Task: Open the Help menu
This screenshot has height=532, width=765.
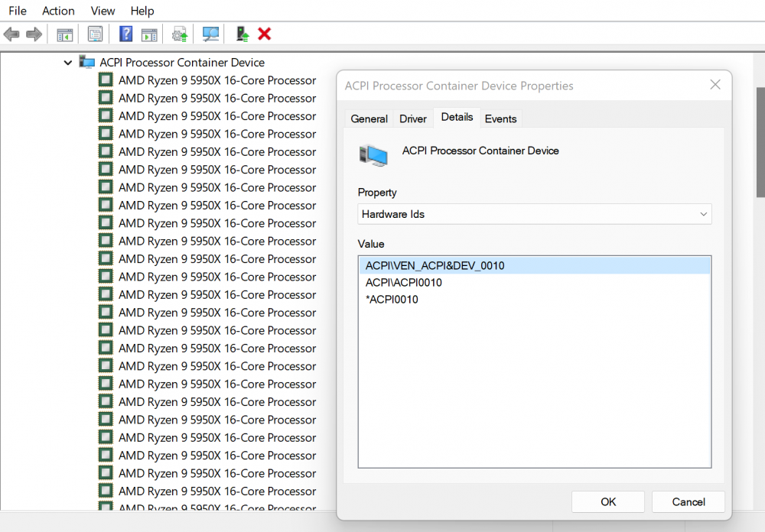Action: 142,11
